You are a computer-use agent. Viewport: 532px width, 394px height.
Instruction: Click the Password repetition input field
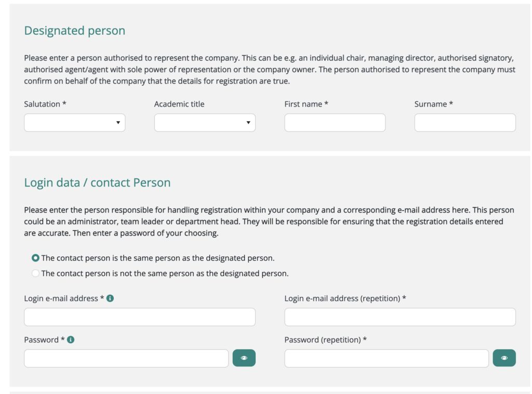pyautogui.click(x=387, y=358)
